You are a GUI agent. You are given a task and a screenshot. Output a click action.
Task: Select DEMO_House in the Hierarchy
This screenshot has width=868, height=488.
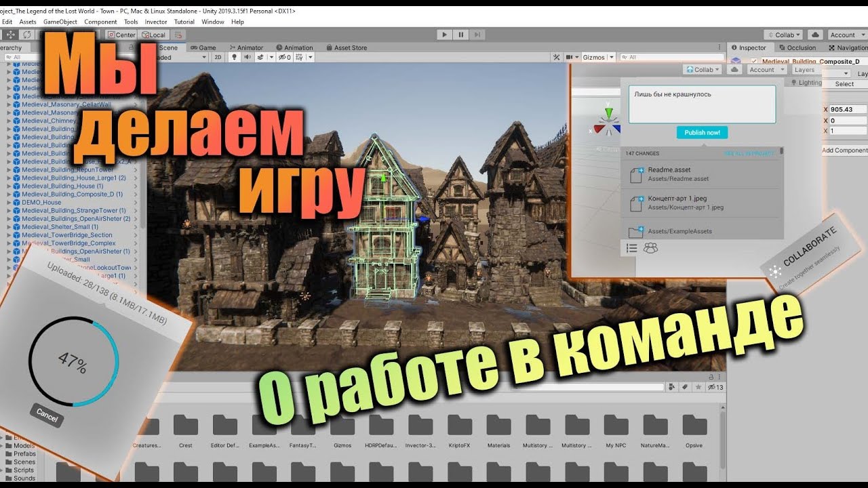click(41, 202)
